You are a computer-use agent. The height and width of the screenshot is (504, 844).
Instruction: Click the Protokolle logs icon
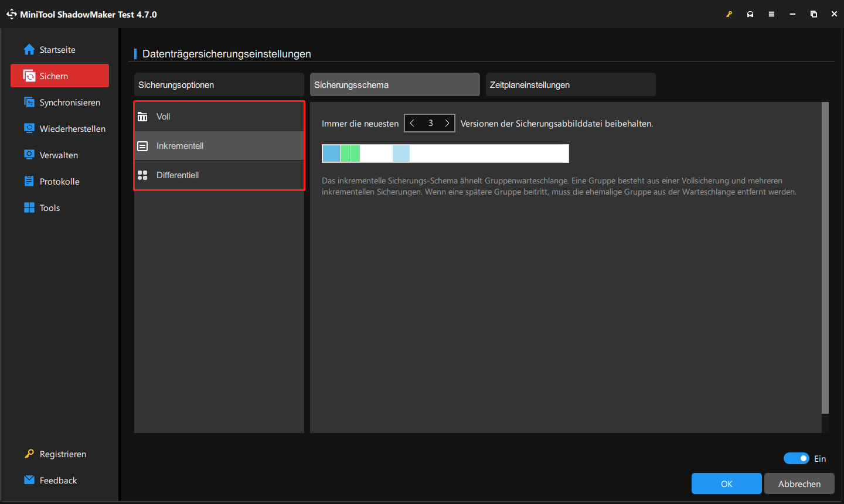coord(29,181)
